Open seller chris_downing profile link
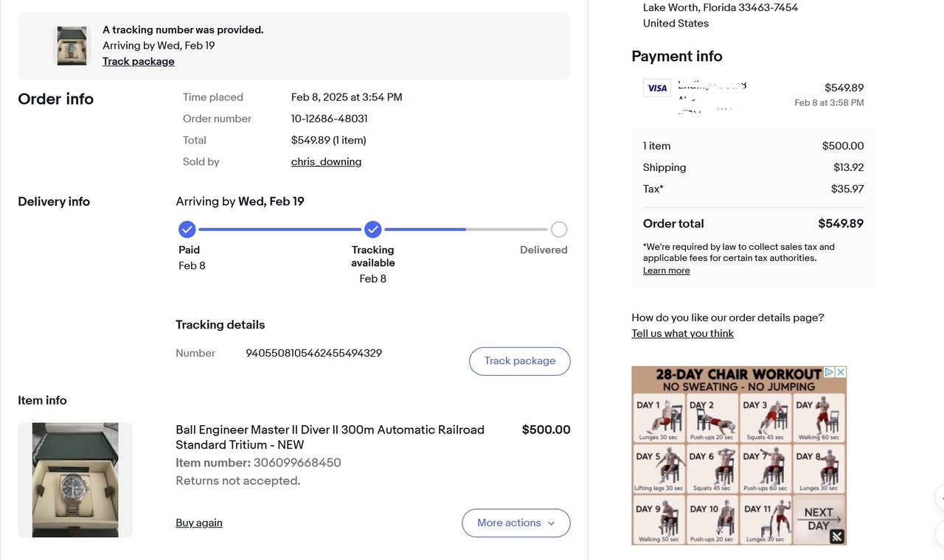 [x=326, y=161]
